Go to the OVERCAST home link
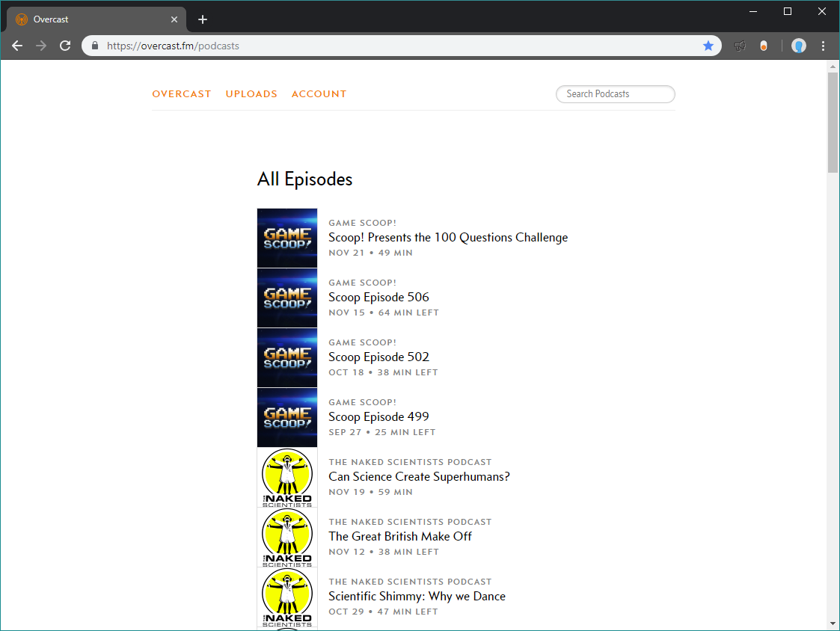 pos(182,94)
